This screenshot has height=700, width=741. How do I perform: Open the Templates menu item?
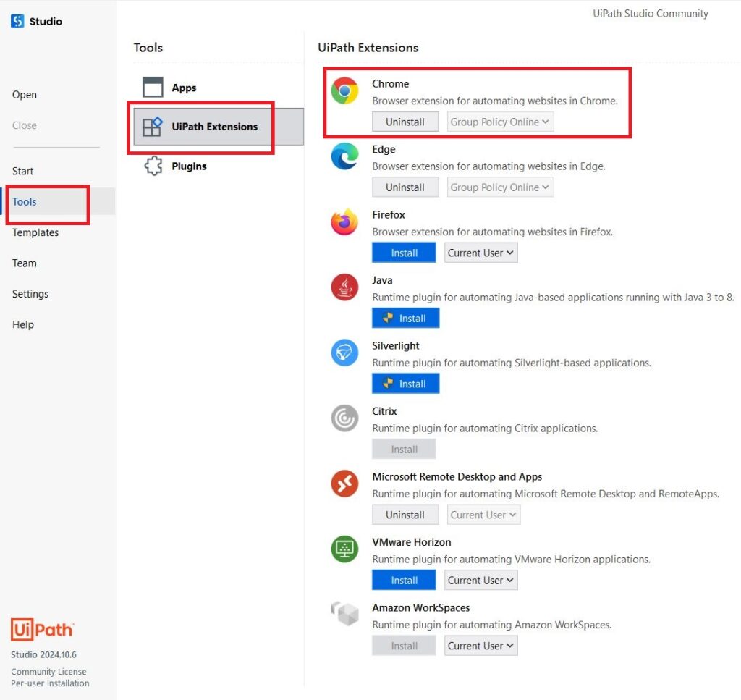coord(35,232)
